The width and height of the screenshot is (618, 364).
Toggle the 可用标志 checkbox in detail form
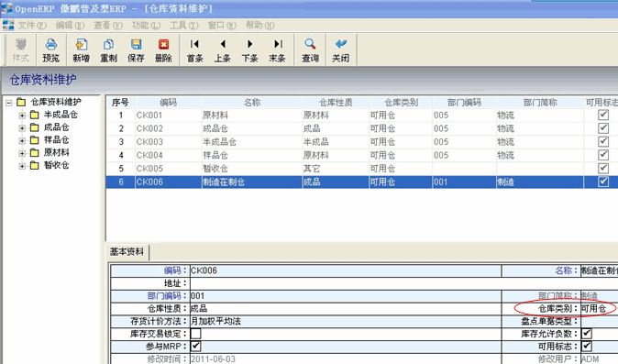point(587,347)
